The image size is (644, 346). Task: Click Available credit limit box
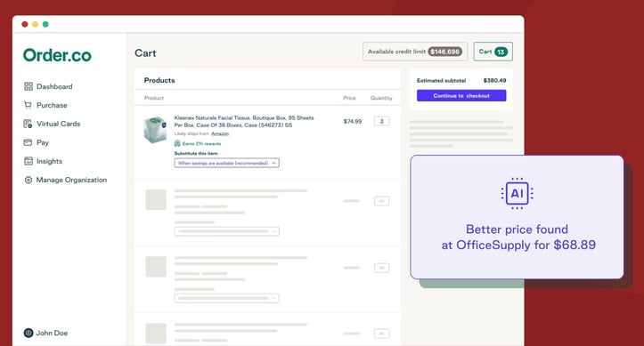coord(415,52)
